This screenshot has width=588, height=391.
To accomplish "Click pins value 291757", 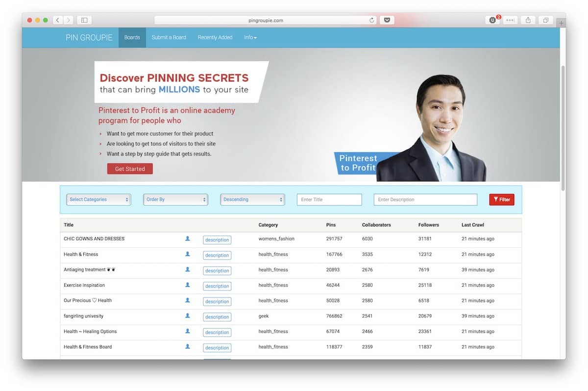I will click(x=334, y=239).
